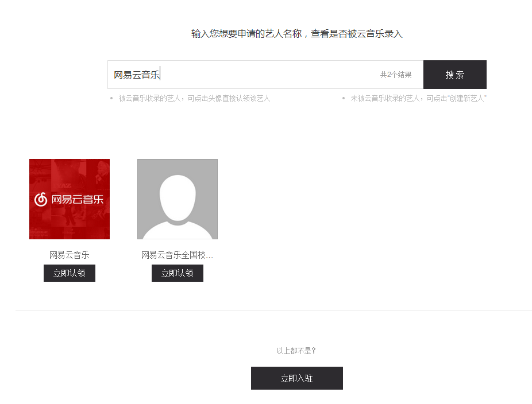Claim 网易云音乐全国校 via its 立即认领 button

(177, 273)
